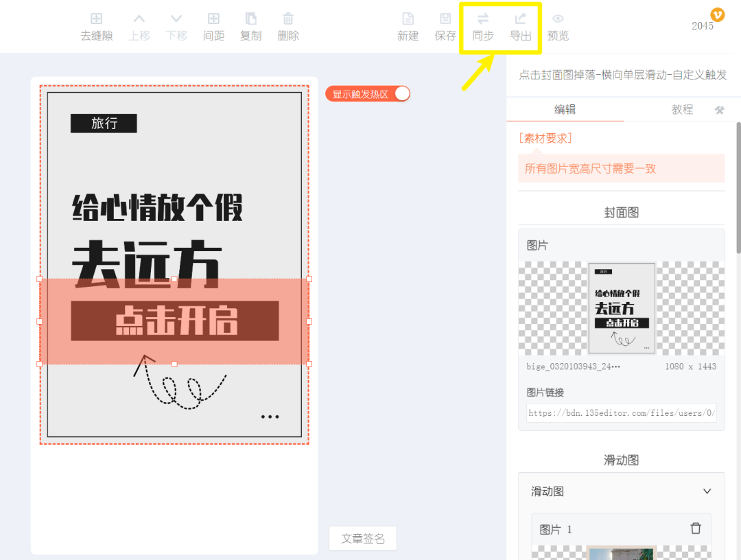
Task: Click the 旅行 tag on the canvas poster
Action: [104, 124]
